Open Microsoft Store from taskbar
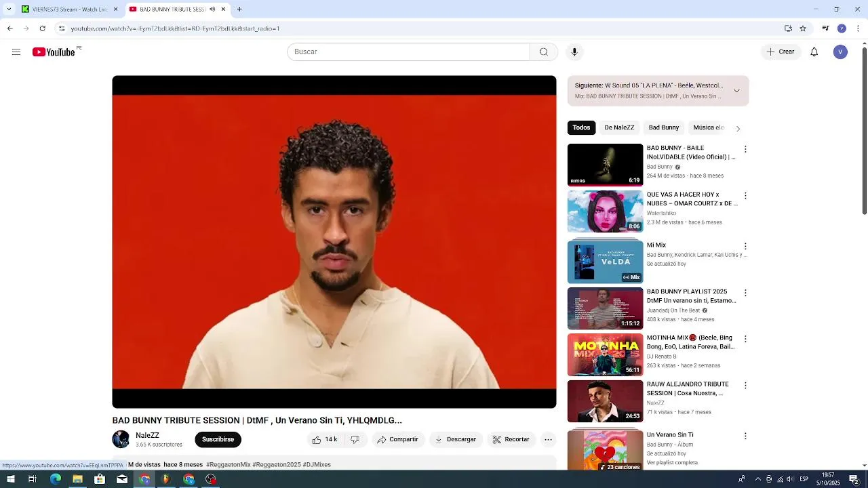The width and height of the screenshot is (868, 488). 100,479
